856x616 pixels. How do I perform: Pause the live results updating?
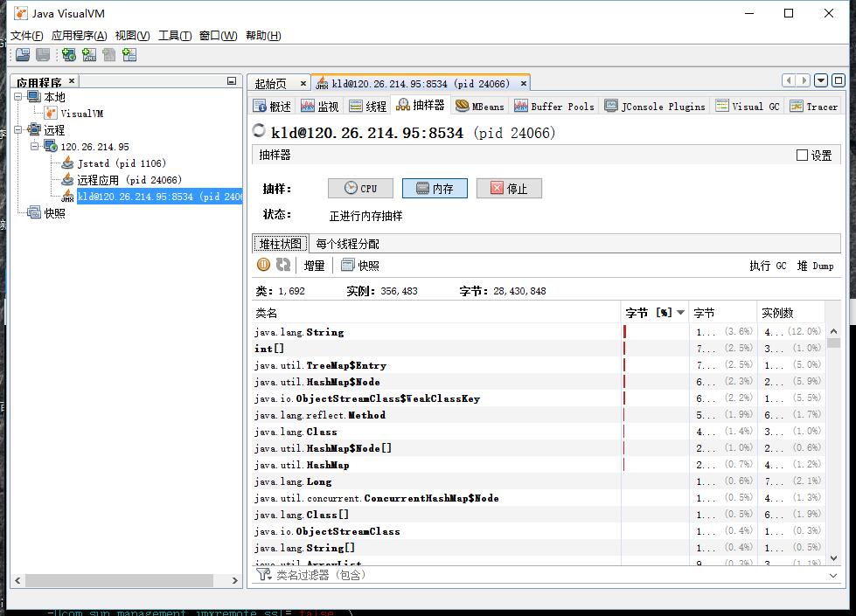(264, 265)
